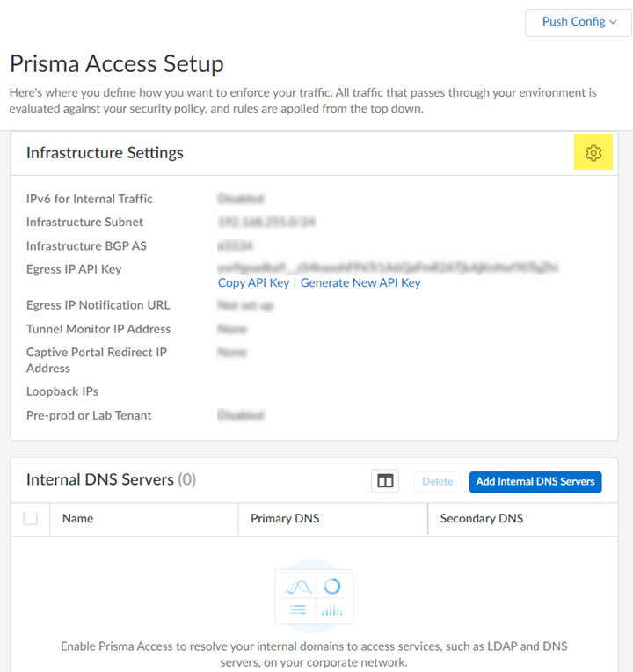Image resolution: width=633 pixels, height=672 pixels.
Task: Click the blurred Egress IP API key value
Action: tap(388, 267)
